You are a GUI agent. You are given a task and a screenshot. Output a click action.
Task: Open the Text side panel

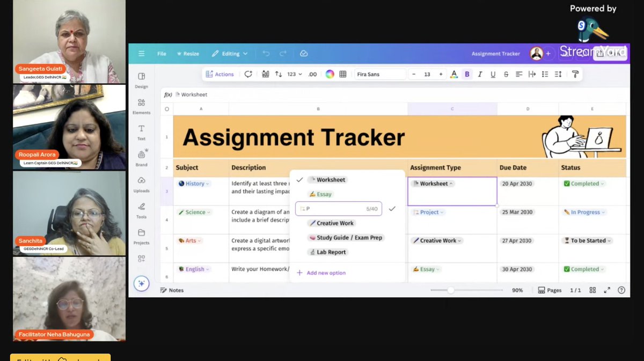(141, 132)
